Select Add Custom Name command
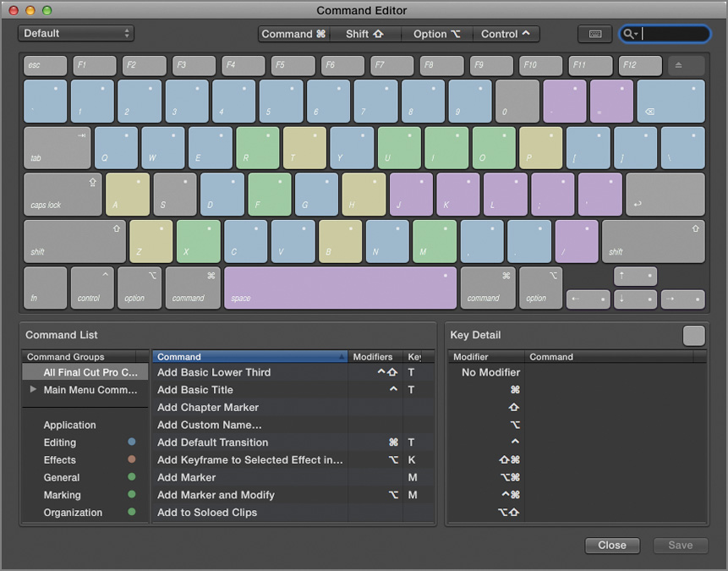Viewport: 728px width, 571px height. click(293, 425)
